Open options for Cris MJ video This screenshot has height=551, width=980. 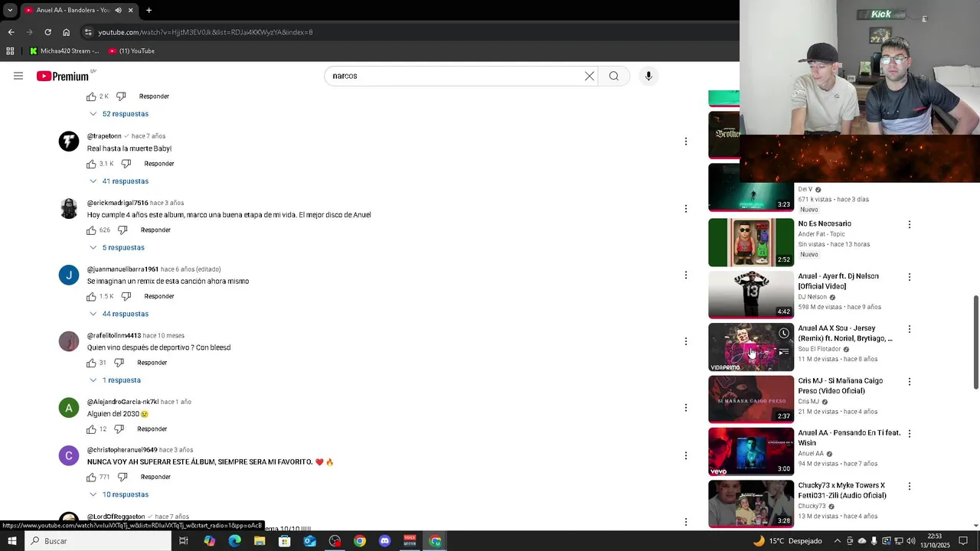tap(910, 381)
